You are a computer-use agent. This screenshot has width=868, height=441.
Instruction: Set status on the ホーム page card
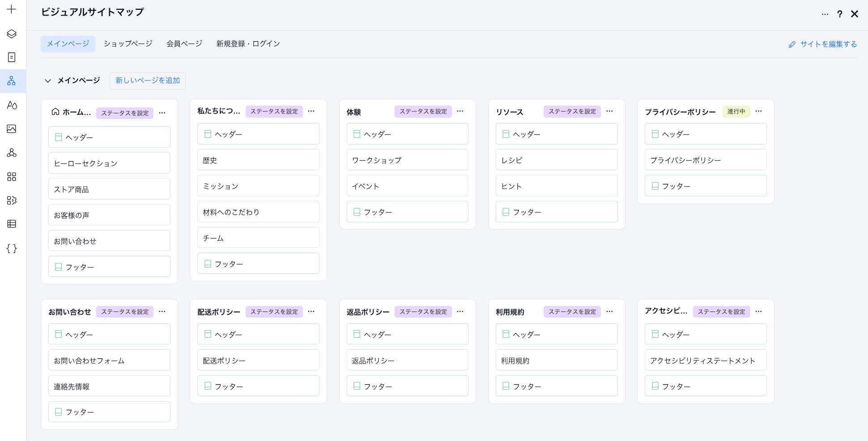pyautogui.click(x=125, y=113)
